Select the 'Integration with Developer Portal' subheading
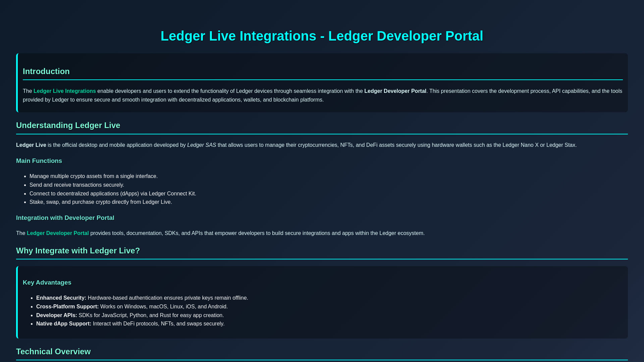 [x=65, y=218]
